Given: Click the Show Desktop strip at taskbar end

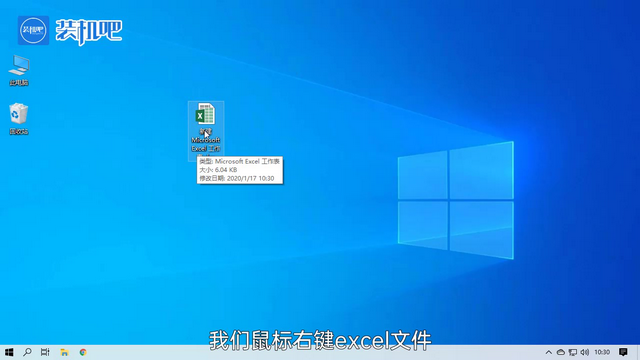Looking at the screenshot, I should [x=638, y=352].
